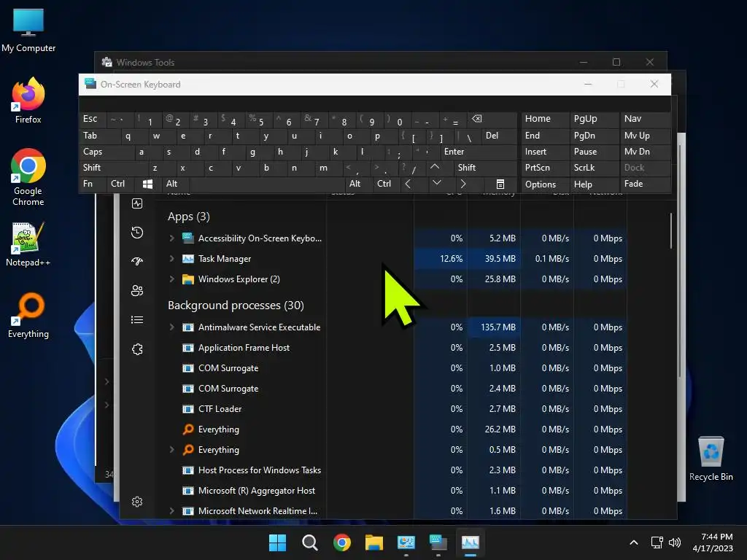Click PrtScn key on On-Screen Keyboard
Image resolution: width=747 pixels, height=560 pixels.
coord(545,168)
